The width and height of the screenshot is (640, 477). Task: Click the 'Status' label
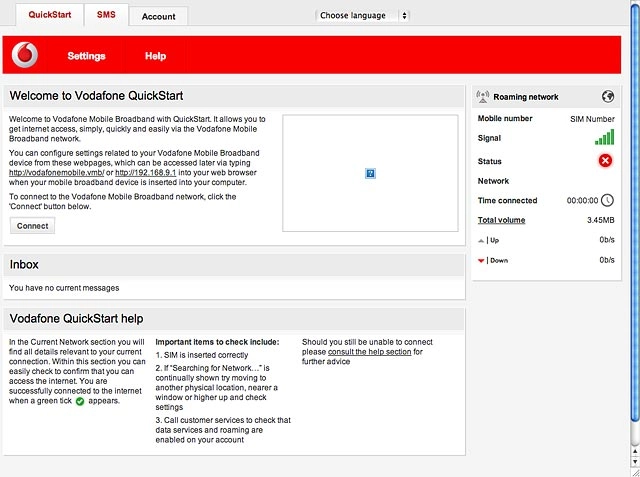pyautogui.click(x=489, y=161)
